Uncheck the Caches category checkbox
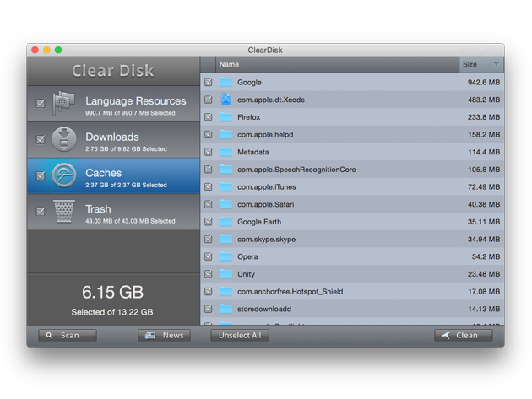The height and width of the screenshot is (399, 532). [41, 175]
